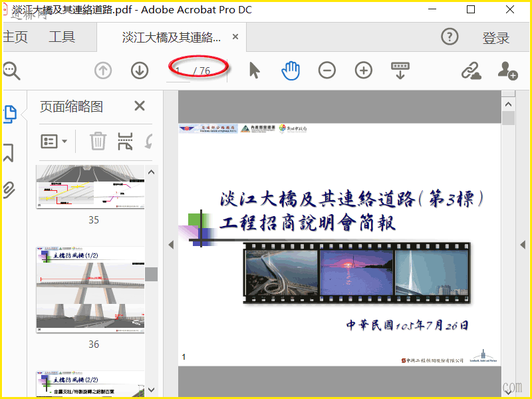
Task: Collapse the left navigation pane arrow
Action: pyautogui.click(x=171, y=245)
